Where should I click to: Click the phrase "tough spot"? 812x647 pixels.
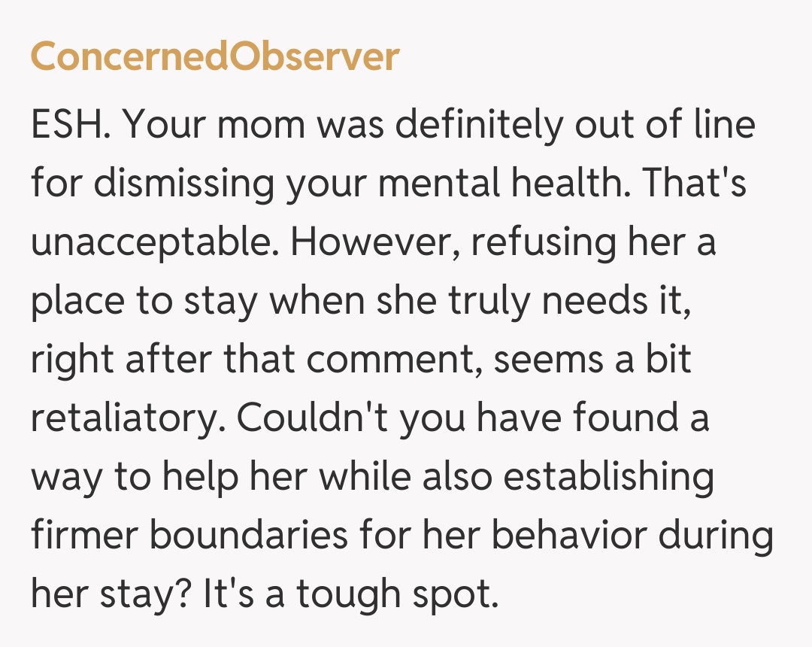396,594
